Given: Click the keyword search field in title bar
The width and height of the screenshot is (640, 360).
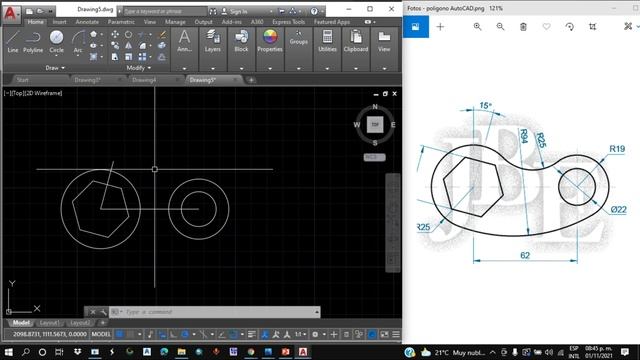Looking at the screenshot, I should (165, 11).
